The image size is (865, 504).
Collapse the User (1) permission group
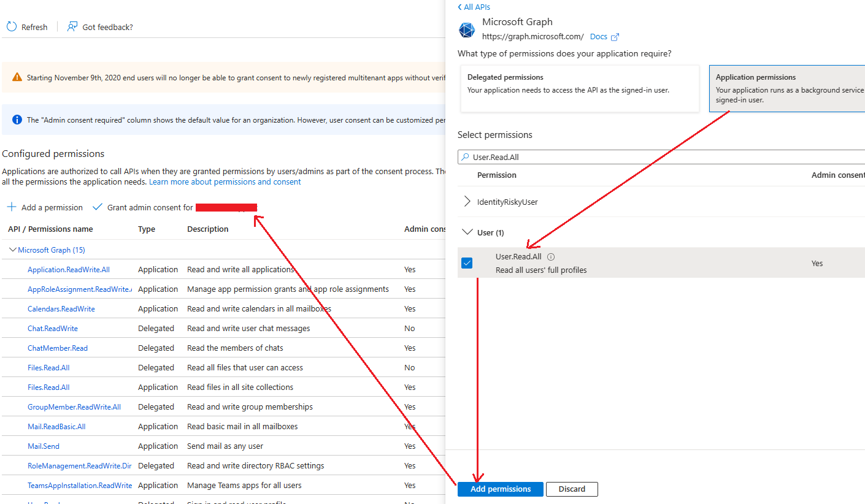point(467,232)
